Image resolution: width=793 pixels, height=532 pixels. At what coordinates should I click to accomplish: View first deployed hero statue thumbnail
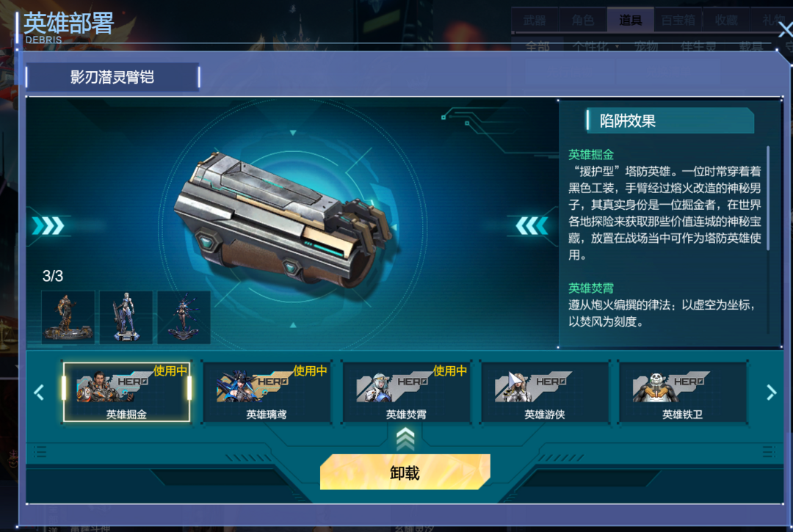tap(68, 317)
